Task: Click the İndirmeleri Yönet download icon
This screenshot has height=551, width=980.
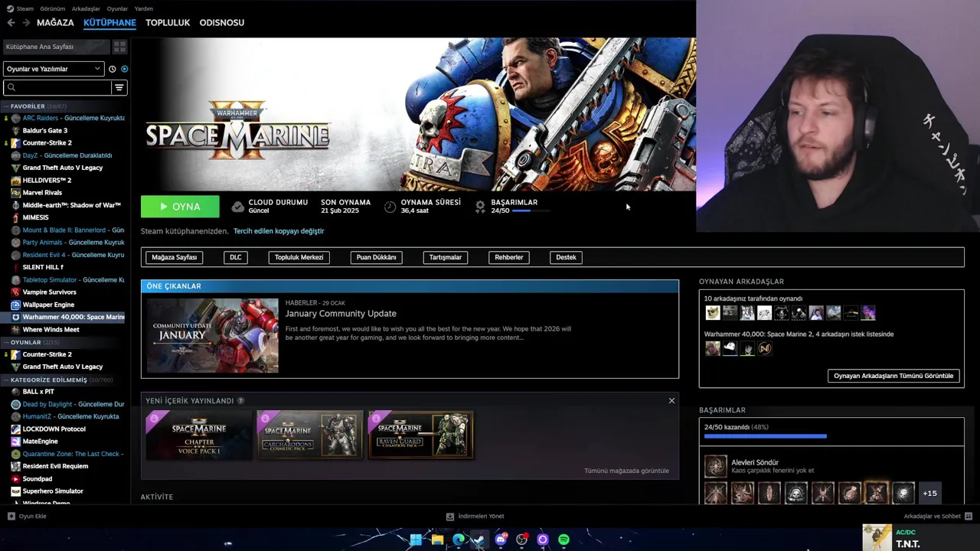Action: pos(450,516)
